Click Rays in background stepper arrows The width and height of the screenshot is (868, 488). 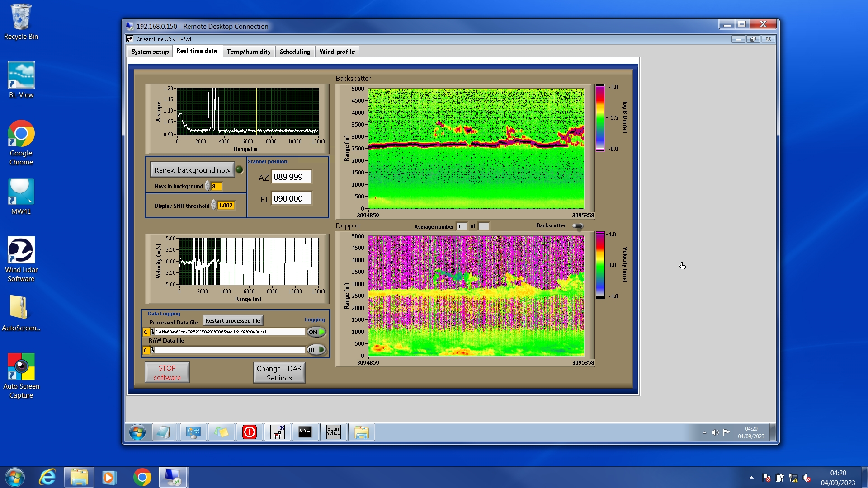(x=207, y=186)
